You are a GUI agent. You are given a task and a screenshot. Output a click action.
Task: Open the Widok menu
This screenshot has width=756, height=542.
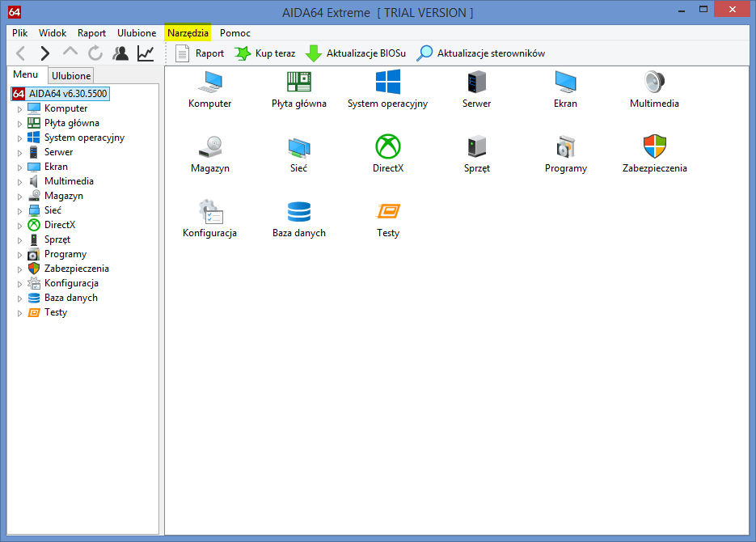[53, 33]
